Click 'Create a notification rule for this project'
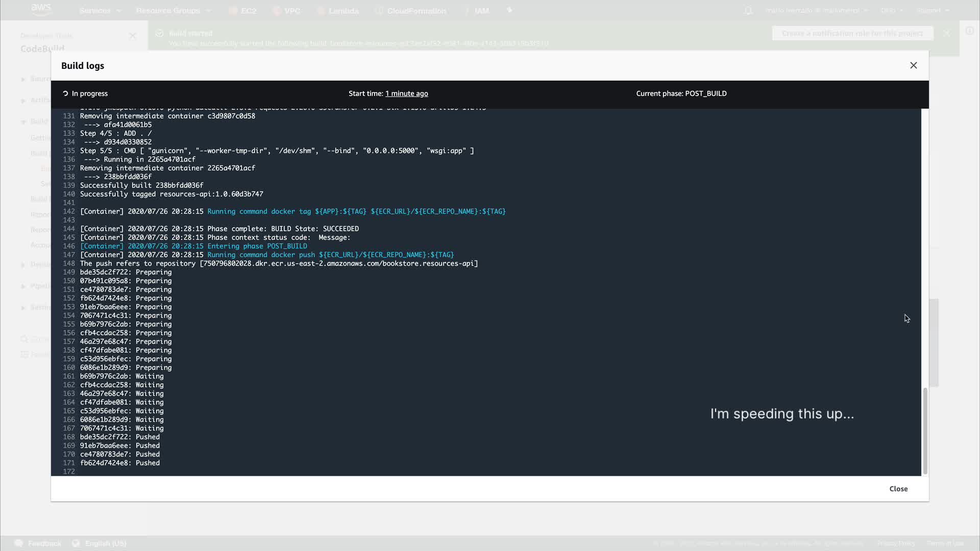The height and width of the screenshot is (551, 980). [x=852, y=34]
